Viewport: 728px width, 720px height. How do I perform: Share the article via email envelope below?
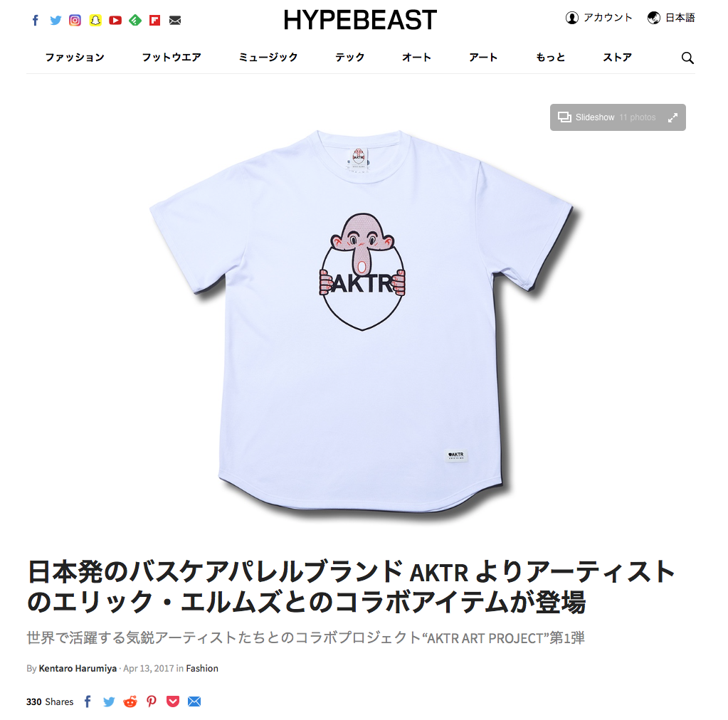[194, 702]
